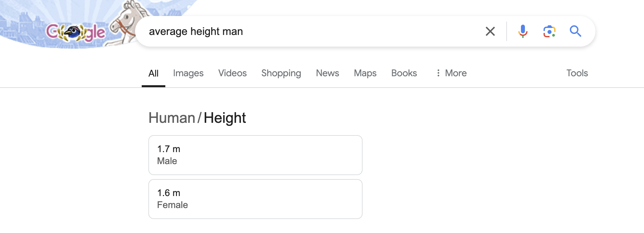Select the Books tab

tap(404, 73)
